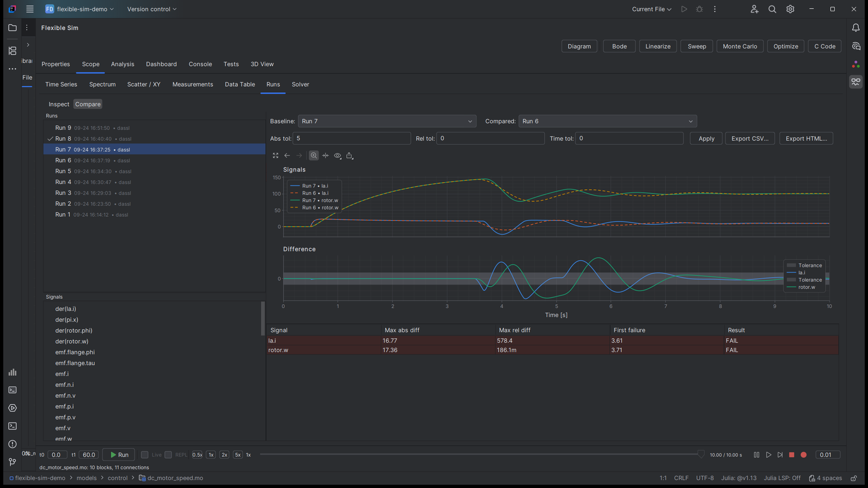
Task: Switch to the Solver sub-tab
Action: [301, 85]
